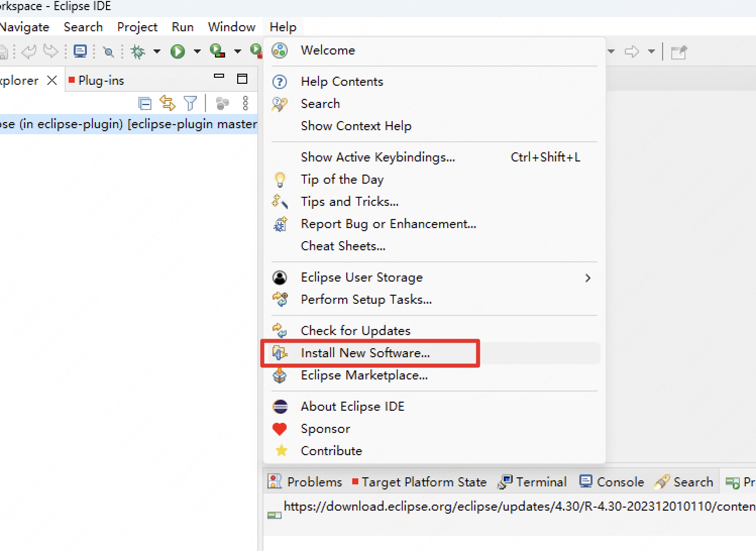Click the progress indicator icon beside download URL

click(x=275, y=515)
